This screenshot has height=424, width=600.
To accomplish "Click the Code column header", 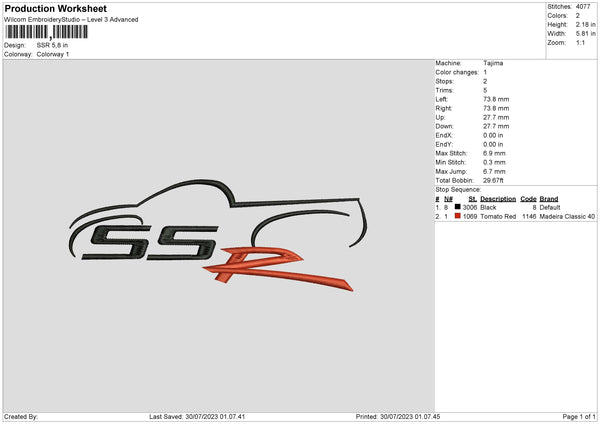I will pyautogui.click(x=528, y=199).
